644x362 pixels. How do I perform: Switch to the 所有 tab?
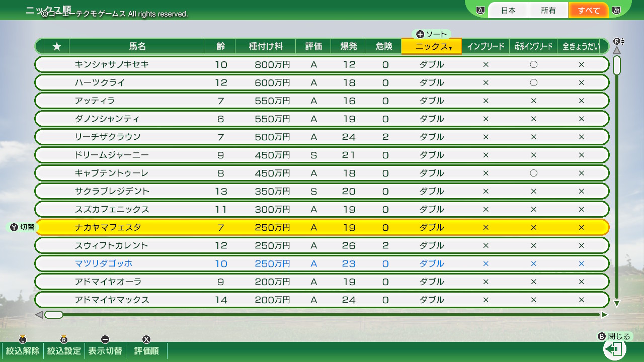tap(548, 10)
